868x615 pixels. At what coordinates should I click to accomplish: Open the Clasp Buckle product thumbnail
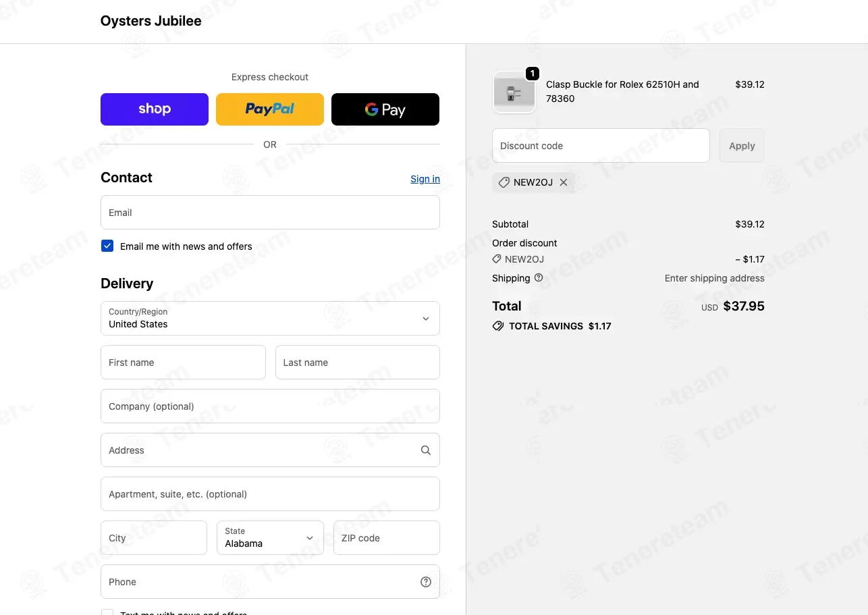(514, 92)
